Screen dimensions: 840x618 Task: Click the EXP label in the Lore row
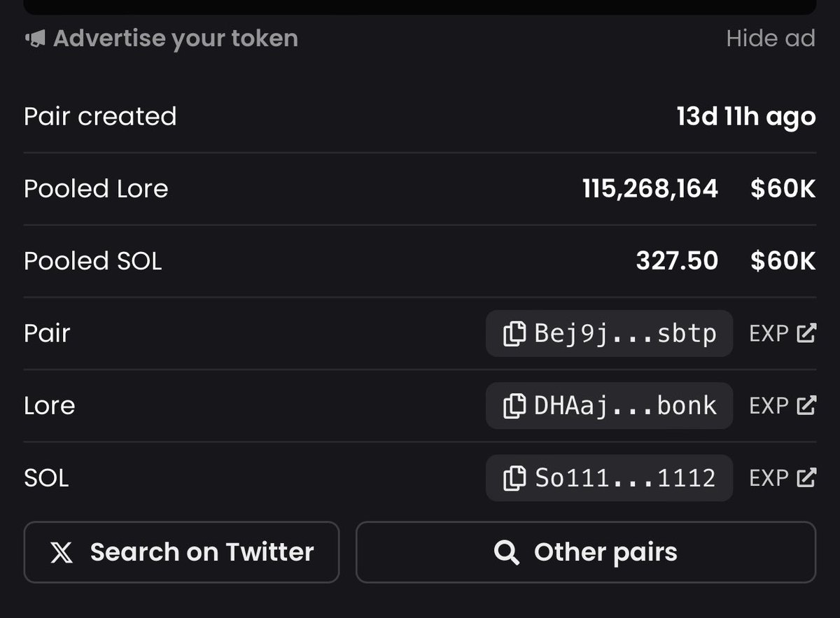click(769, 405)
